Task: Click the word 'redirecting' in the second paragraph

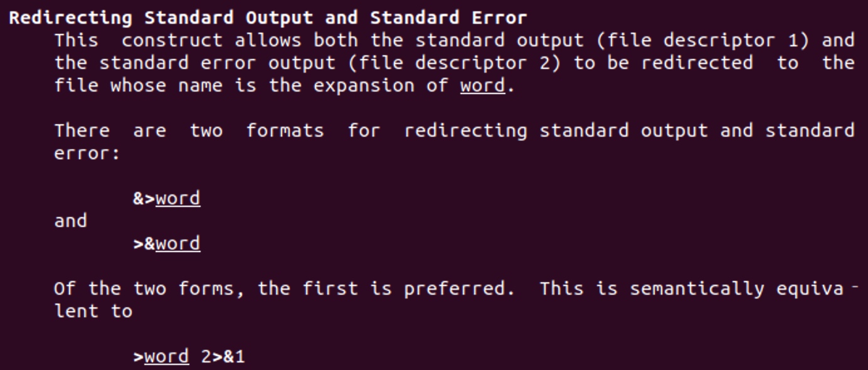Action: click(x=465, y=130)
